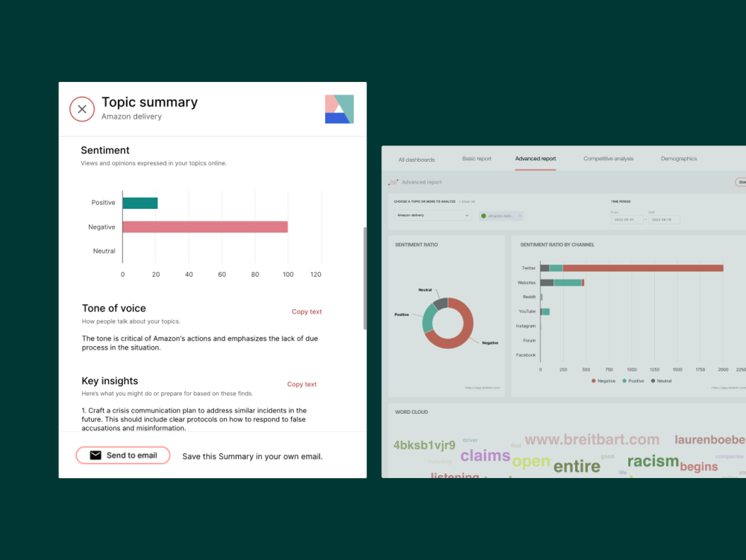Toggle the Neutral legend item

[661, 381]
